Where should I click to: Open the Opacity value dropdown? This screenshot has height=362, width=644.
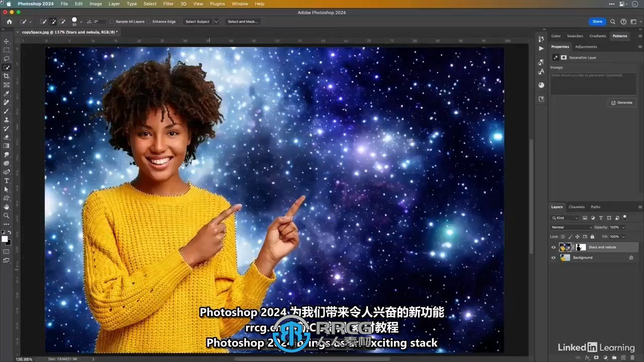(x=624, y=227)
